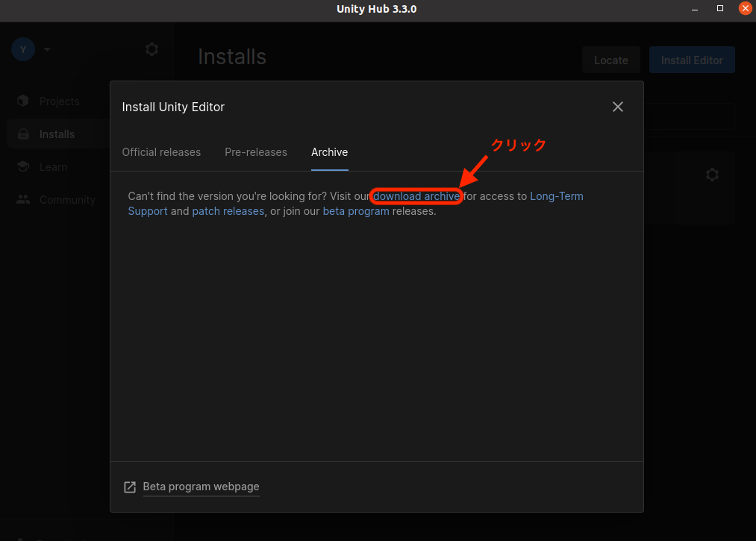Click the external link icon beside Beta program webpage
The image size is (756, 541).
[x=129, y=487]
